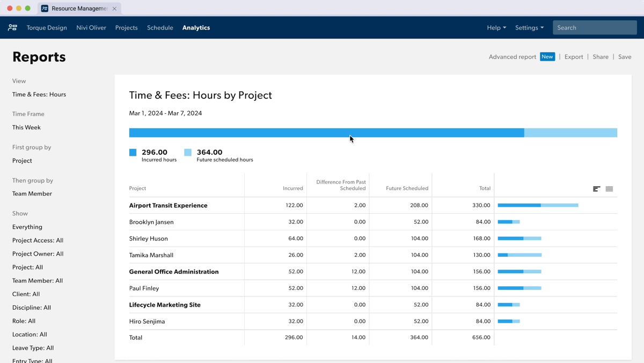Click the date range Mar 1 - Mar 7, 2024

[x=165, y=113]
